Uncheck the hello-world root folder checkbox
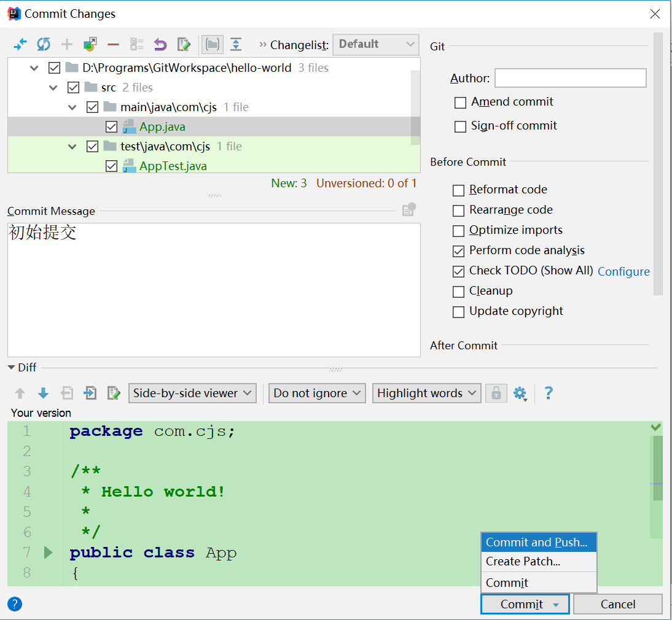The width and height of the screenshot is (672, 620). [x=55, y=68]
